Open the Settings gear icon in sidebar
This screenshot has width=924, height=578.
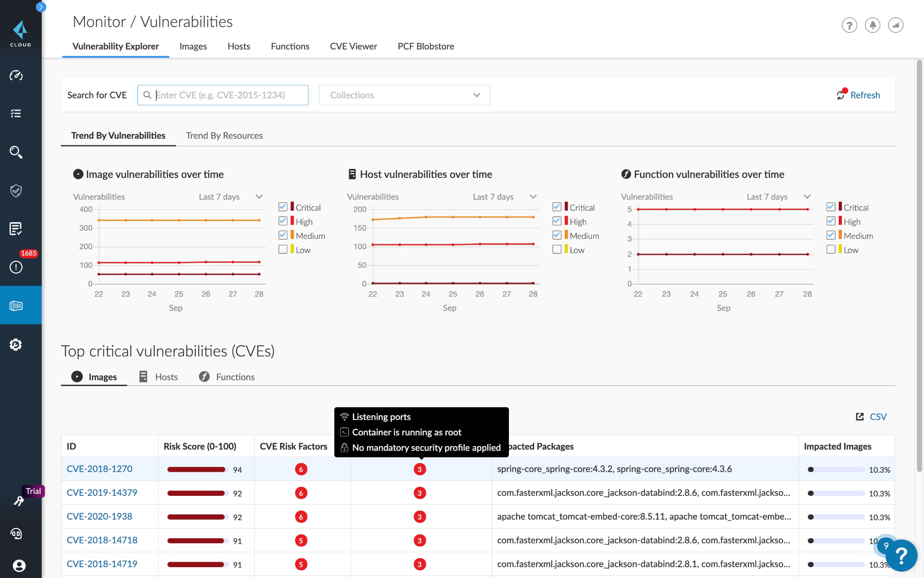16,345
